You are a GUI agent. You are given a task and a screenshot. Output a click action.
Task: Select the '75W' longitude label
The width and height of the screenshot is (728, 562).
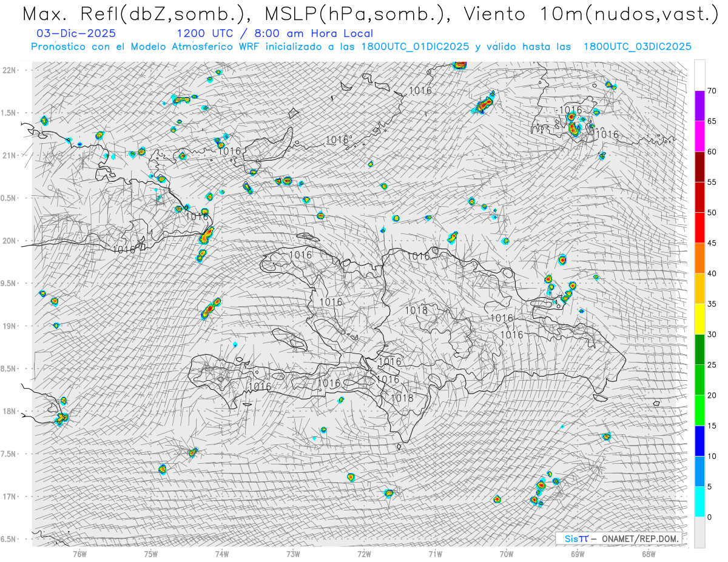(151, 554)
